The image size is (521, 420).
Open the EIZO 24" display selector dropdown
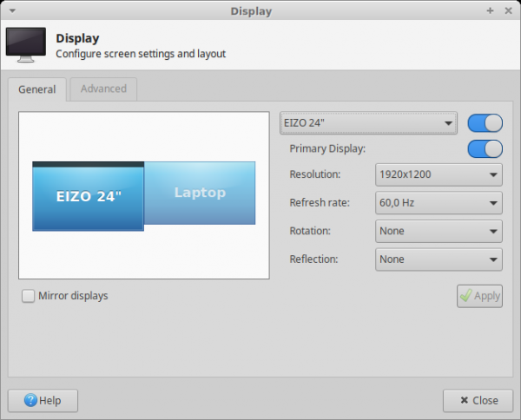point(369,123)
